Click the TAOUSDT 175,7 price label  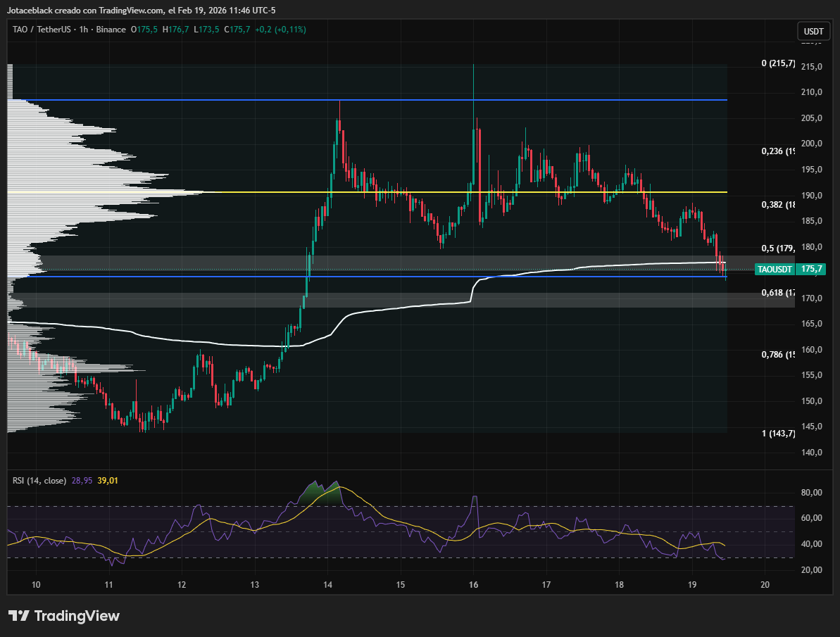[790, 269]
